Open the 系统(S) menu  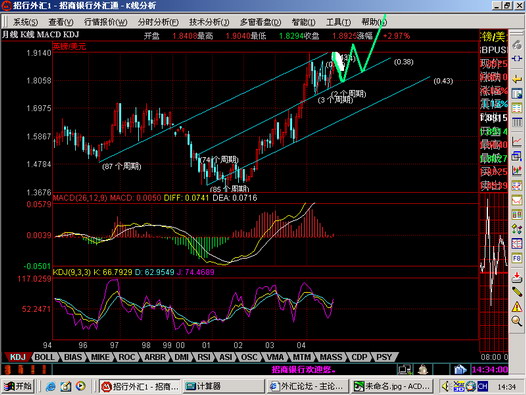(x=25, y=22)
